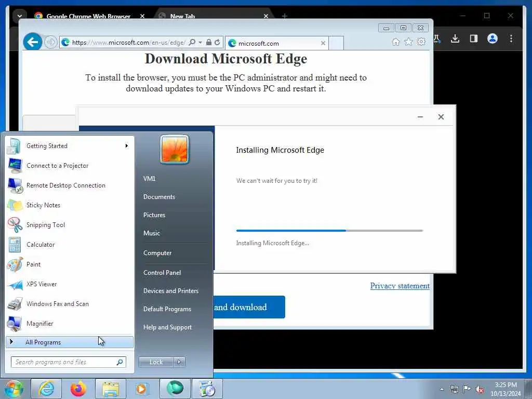The image size is (532, 399).
Task: Open IE Tools gear icon
Action: [421, 42]
